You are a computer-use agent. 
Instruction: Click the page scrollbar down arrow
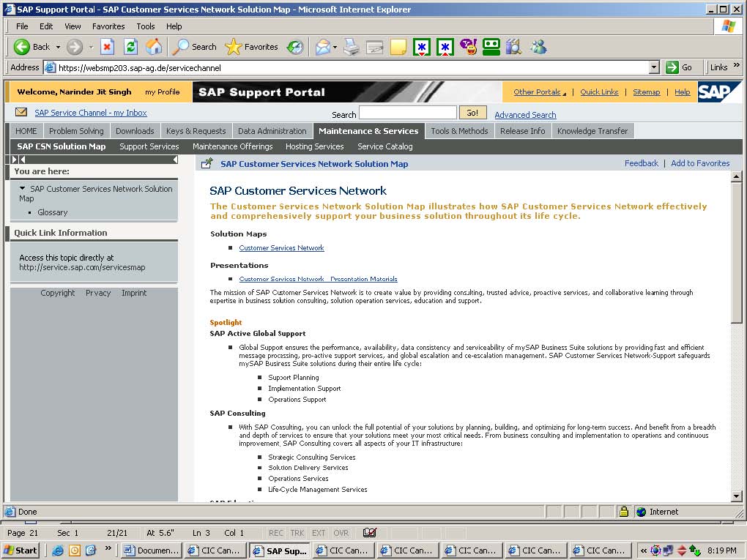click(737, 496)
